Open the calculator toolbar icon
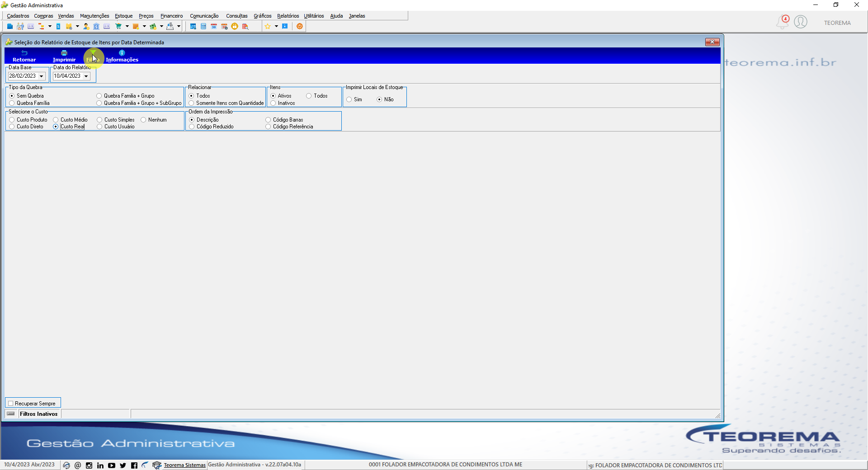The width and height of the screenshot is (868, 470). click(203, 26)
